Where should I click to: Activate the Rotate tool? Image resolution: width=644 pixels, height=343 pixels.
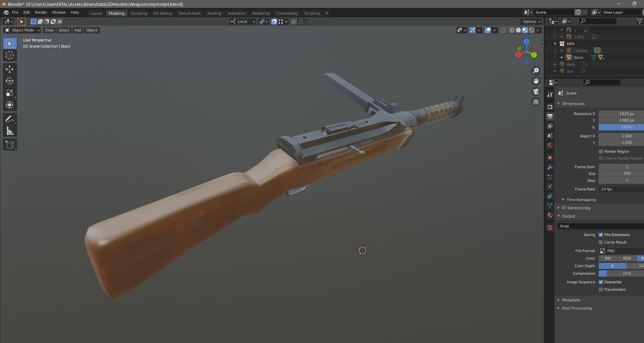(10, 81)
